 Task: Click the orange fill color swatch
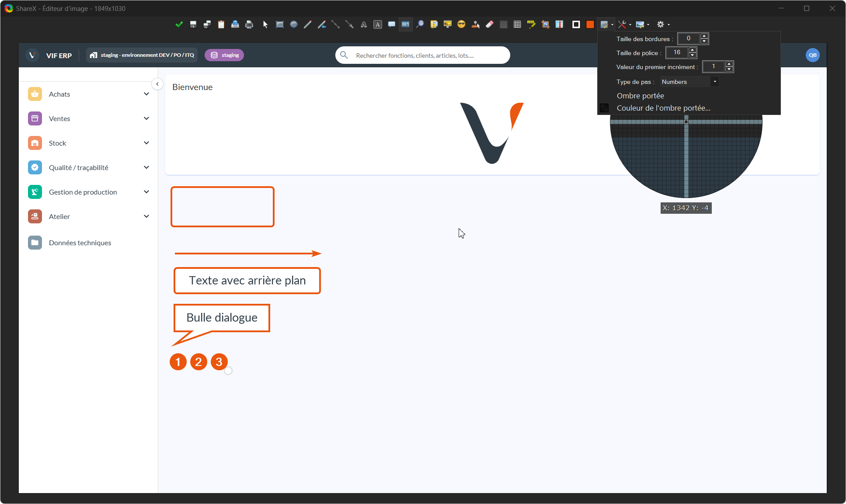590,24
